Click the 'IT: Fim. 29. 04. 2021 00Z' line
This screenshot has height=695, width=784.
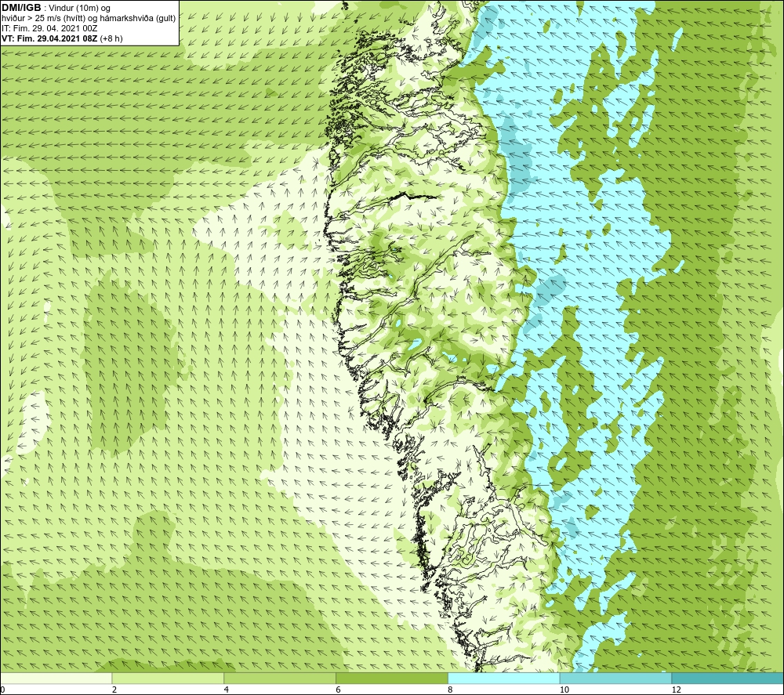[49, 28]
